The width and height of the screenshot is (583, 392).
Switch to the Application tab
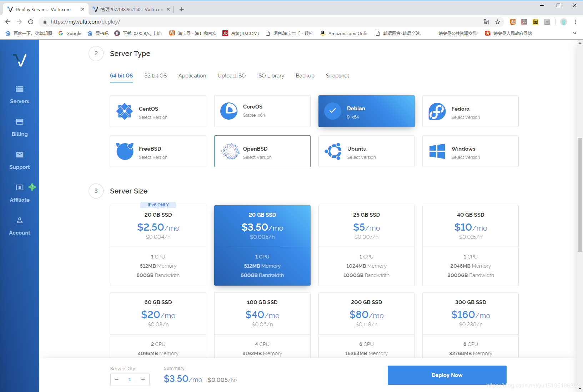point(192,76)
